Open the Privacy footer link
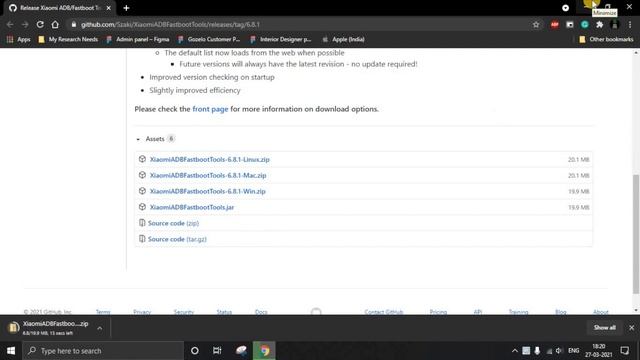Viewport: 640px width, 360px height. click(142, 312)
